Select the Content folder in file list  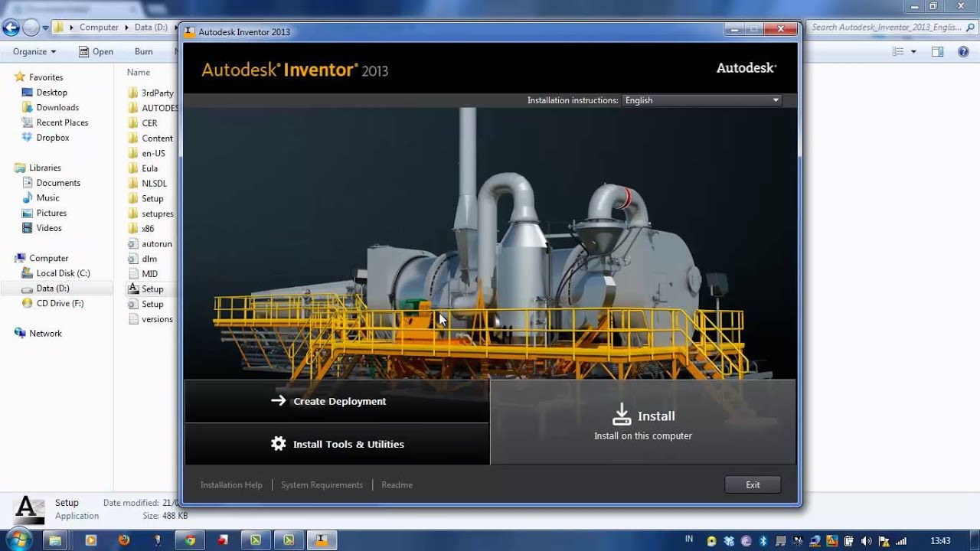tap(152, 139)
